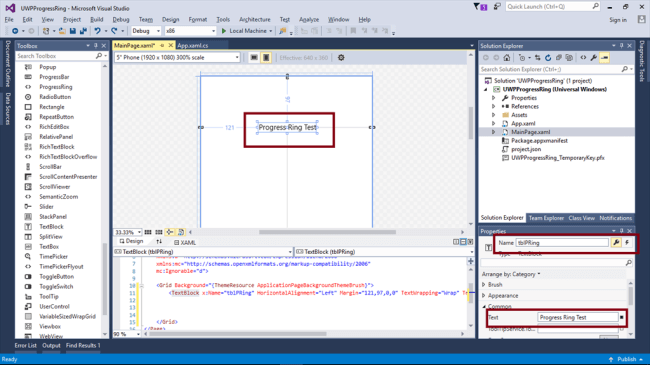Click the designer horizontal scrollbar
Screen dimensions: 650x365
327,232
